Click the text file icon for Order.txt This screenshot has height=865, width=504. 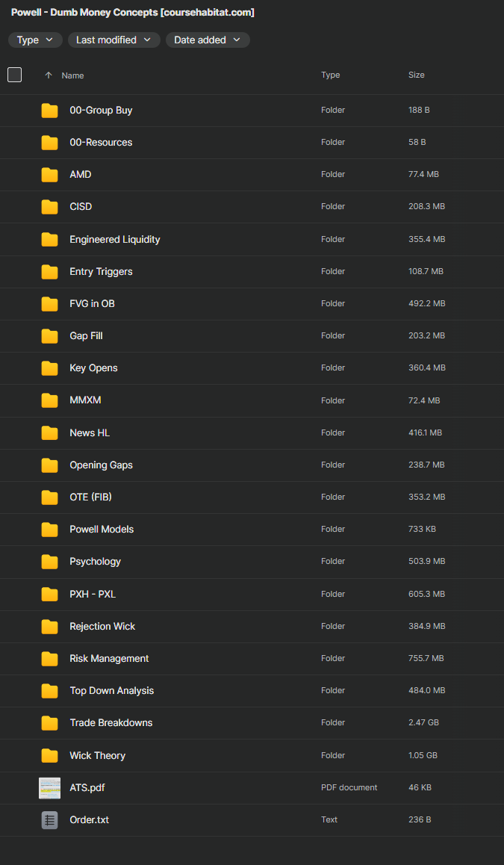tap(49, 819)
